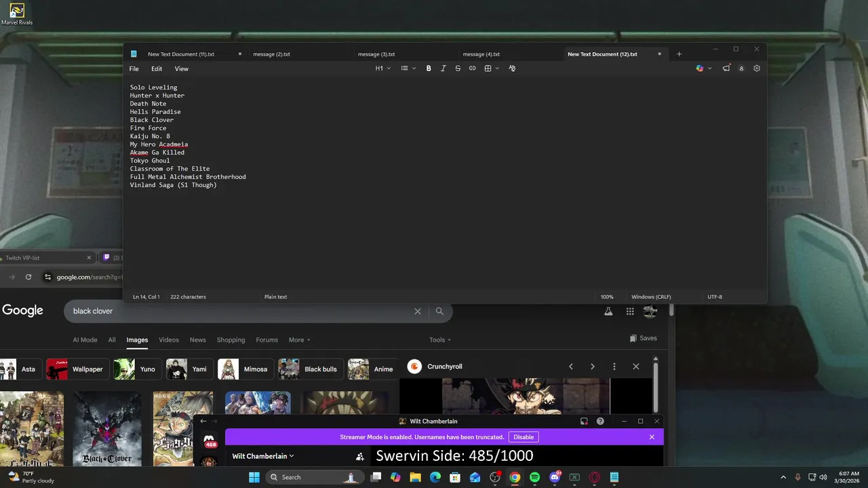This screenshot has height=488, width=868.
Task: Open Google Saves
Action: 644,338
